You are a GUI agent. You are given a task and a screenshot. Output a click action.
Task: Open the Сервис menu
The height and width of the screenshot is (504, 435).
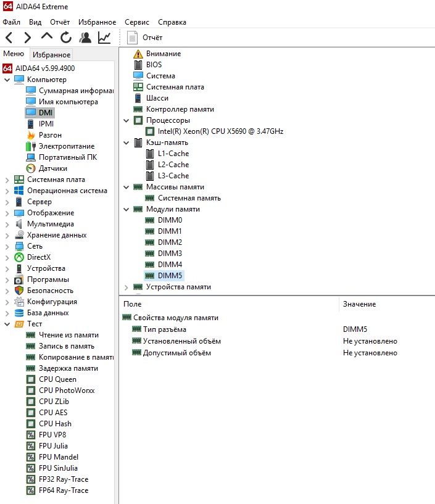coord(137,22)
